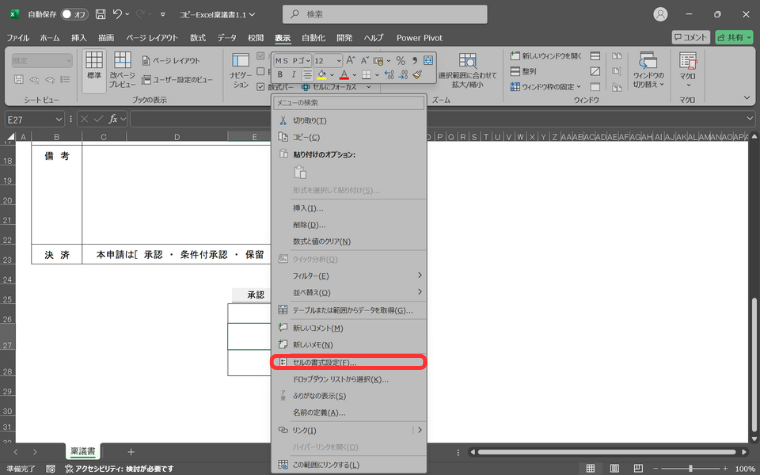Click the increase font size icon

(352, 61)
